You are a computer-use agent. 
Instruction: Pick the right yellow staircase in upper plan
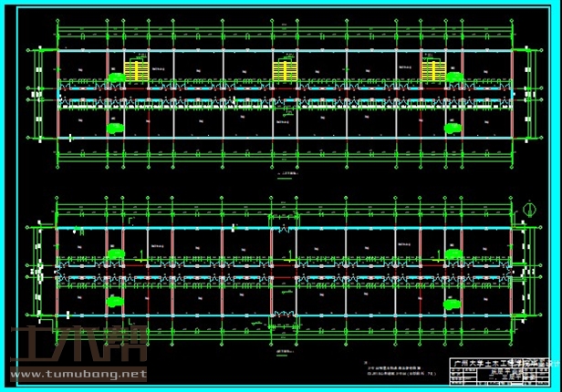[432, 71]
